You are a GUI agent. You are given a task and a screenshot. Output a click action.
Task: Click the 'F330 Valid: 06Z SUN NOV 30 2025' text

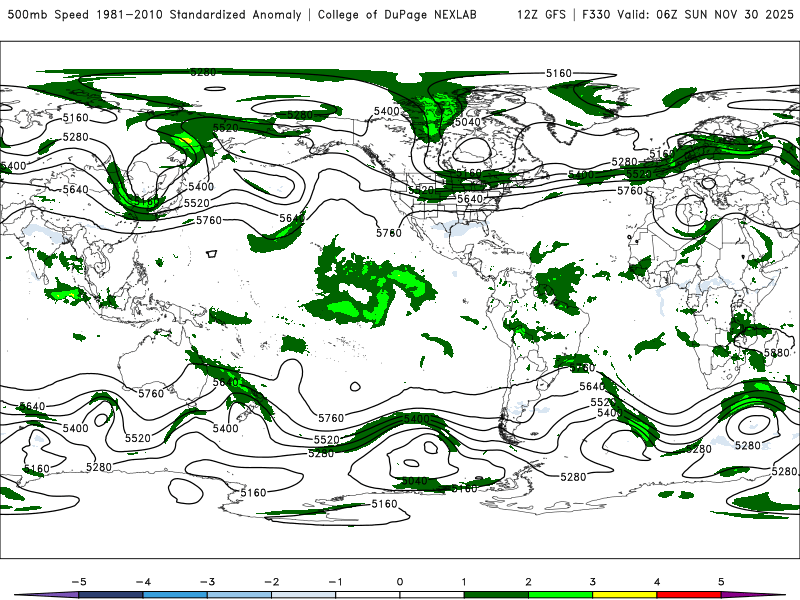[x=688, y=14]
